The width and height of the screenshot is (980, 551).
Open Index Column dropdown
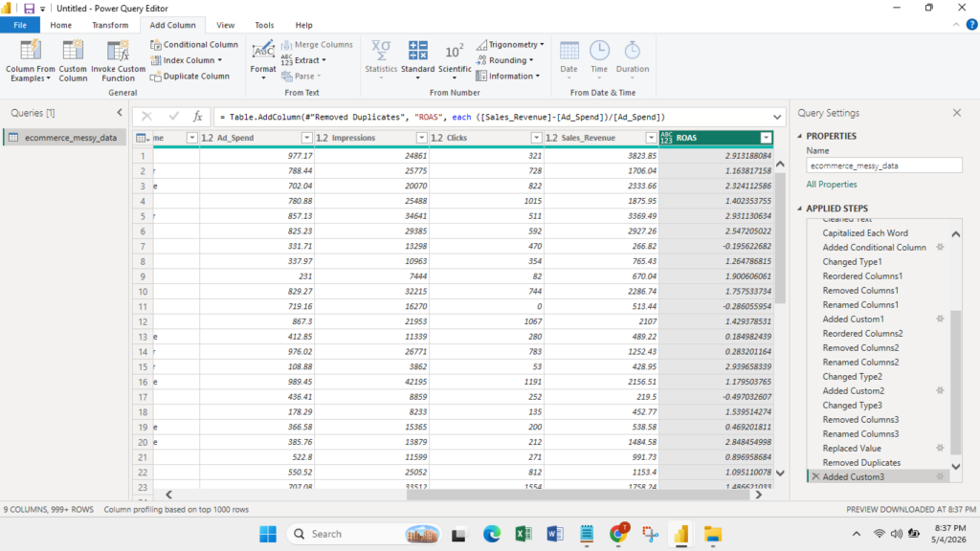click(x=187, y=60)
